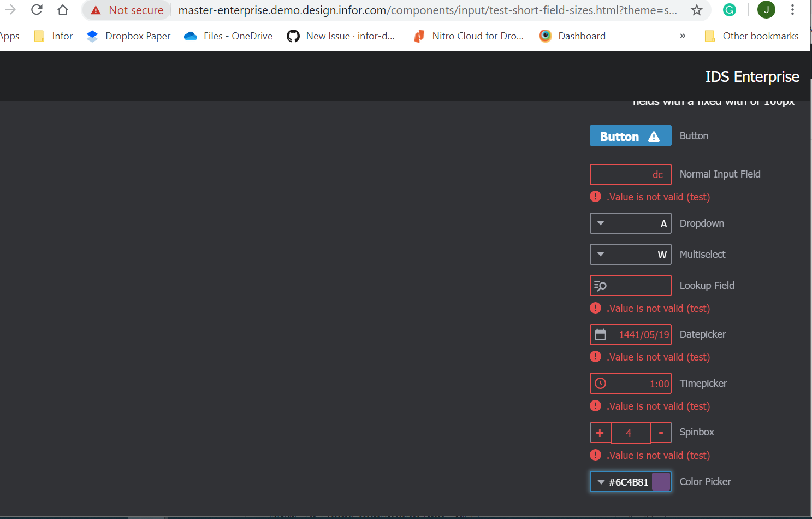The image size is (812, 519).
Task: Click the blue Button with alert icon
Action: tap(631, 136)
